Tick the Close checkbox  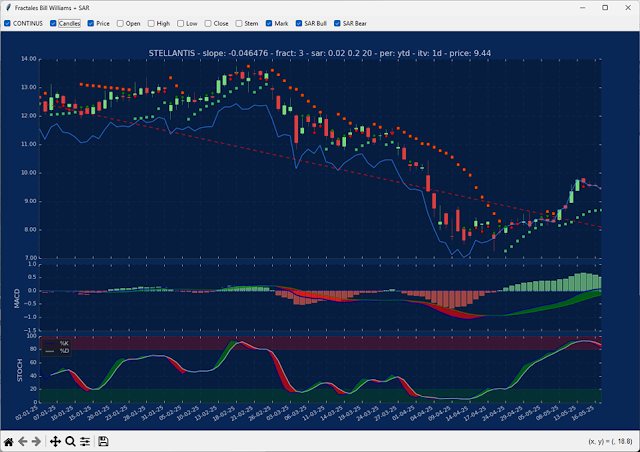[x=208, y=22]
